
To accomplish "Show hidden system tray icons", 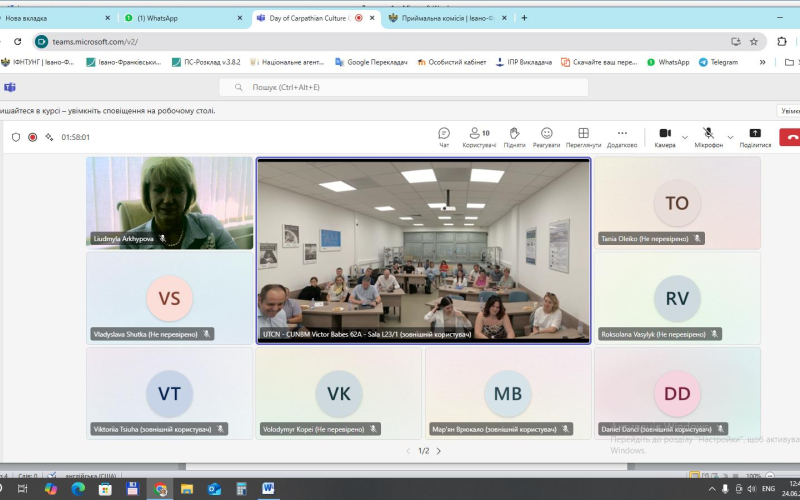I will pyautogui.click(x=712, y=489).
